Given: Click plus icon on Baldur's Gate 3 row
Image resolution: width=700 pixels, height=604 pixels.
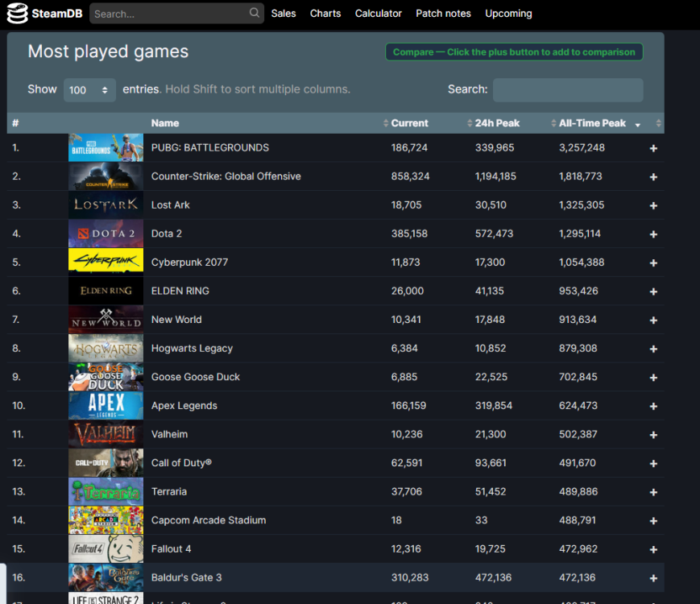Looking at the screenshot, I should tap(653, 577).
